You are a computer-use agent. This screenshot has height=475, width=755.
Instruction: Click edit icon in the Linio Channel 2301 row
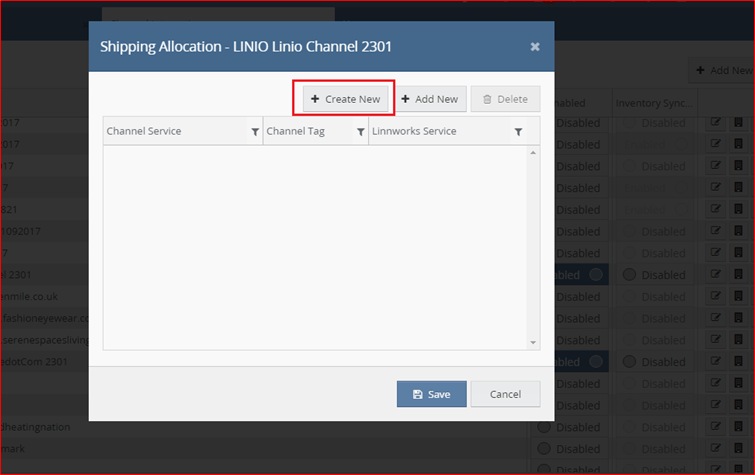pos(716,274)
